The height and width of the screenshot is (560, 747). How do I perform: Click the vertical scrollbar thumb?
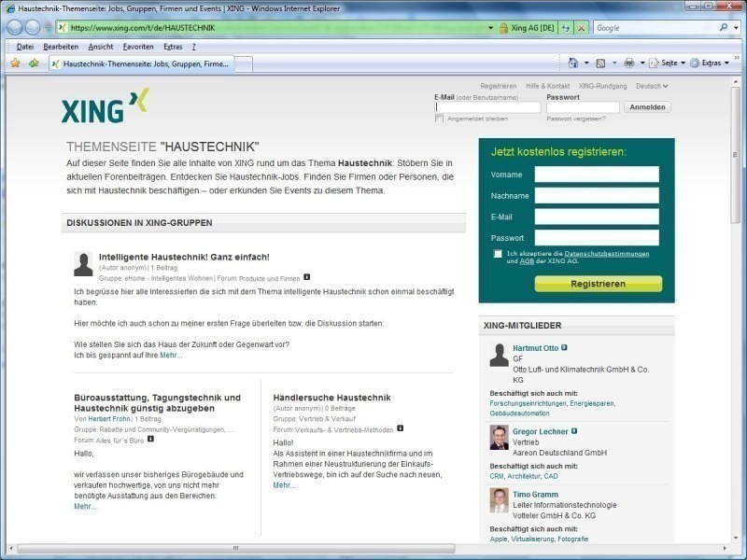735,154
